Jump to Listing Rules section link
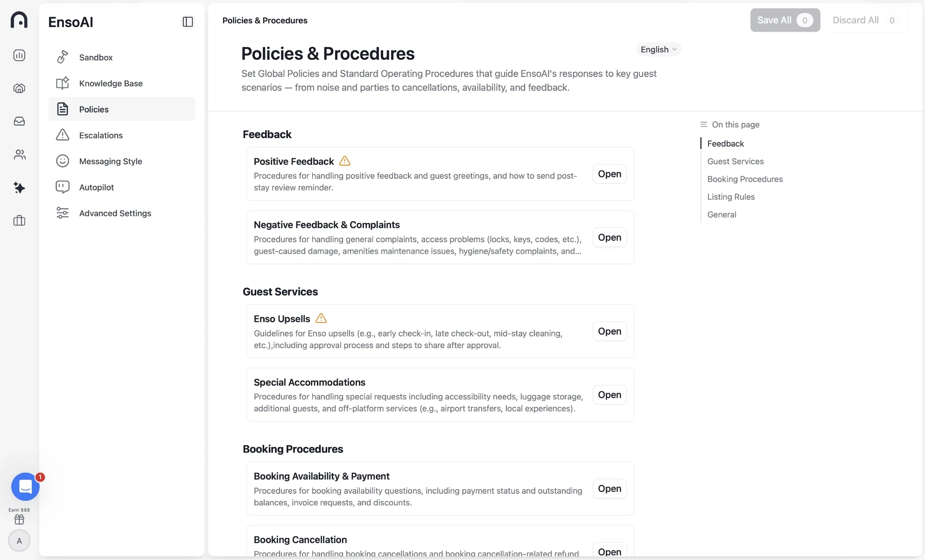 tap(731, 197)
